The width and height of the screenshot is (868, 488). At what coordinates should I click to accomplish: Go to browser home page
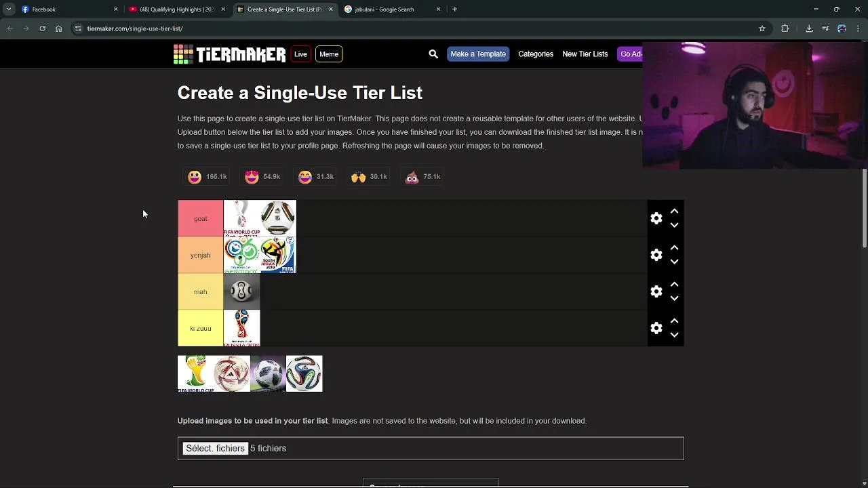point(58,28)
